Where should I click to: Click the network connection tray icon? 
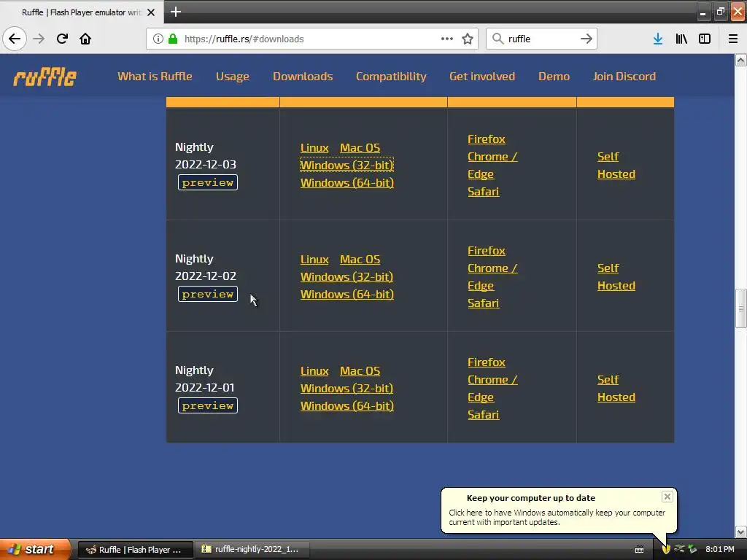tap(679, 548)
